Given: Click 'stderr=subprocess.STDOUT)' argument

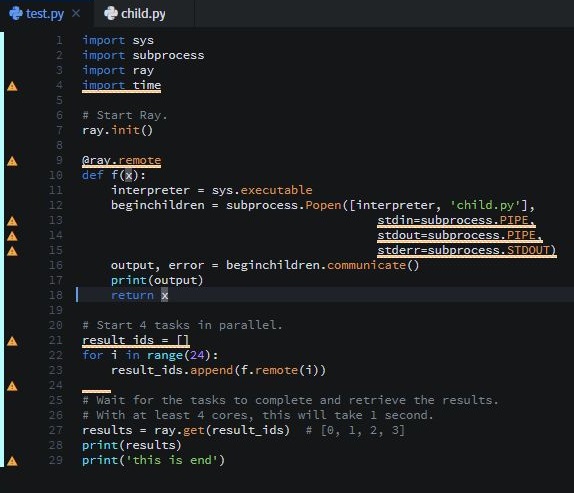Looking at the screenshot, I should tap(467, 250).
